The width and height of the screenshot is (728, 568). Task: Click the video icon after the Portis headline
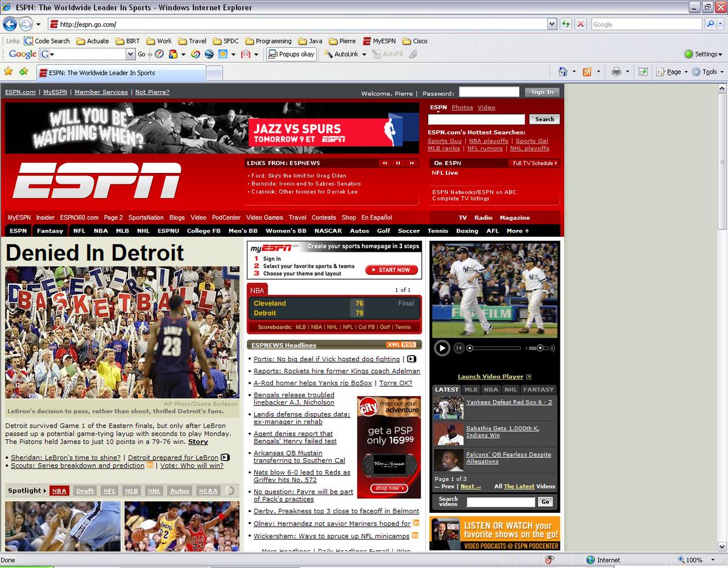click(x=411, y=359)
